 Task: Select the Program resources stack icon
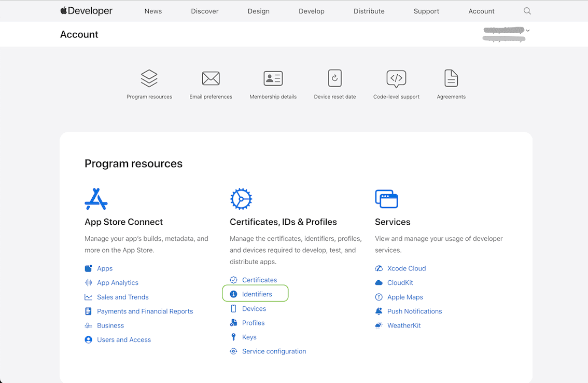149,78
